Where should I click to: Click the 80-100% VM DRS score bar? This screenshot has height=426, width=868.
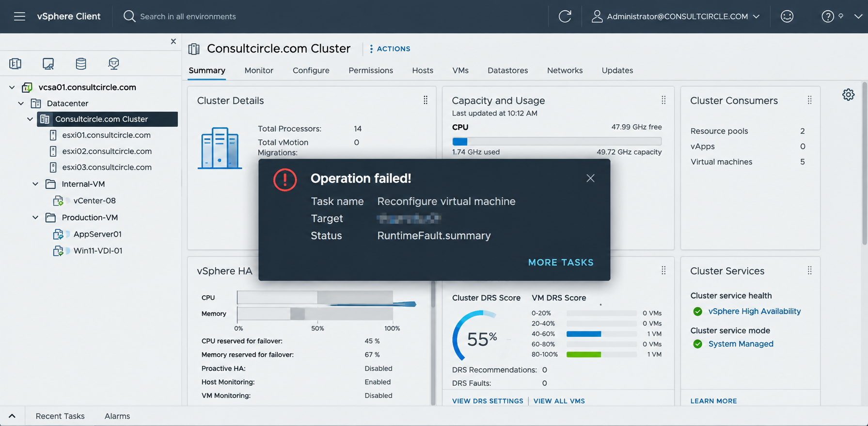[601, 354]
